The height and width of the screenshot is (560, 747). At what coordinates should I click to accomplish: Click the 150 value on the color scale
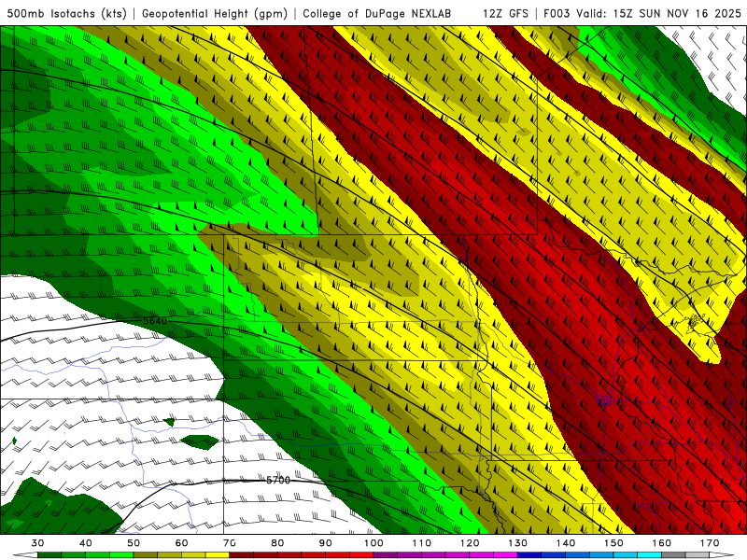click(x=613, y=543)
